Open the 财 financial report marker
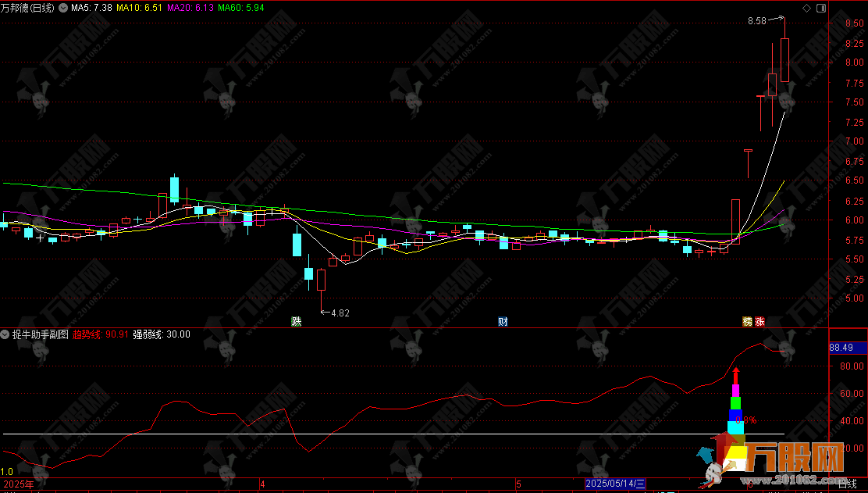868x493 pixels. coord(503,321)
